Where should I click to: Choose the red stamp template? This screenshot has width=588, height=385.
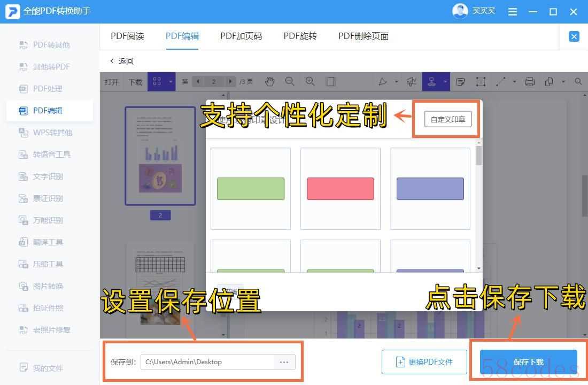click(x=340, y=189)
